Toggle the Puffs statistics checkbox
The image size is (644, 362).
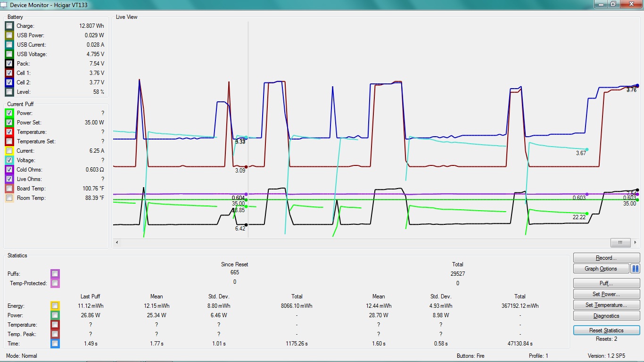point(55,274)
